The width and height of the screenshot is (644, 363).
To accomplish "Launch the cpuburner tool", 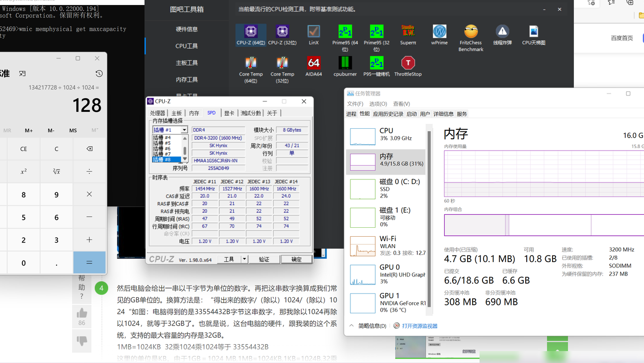I will point(345,66).
